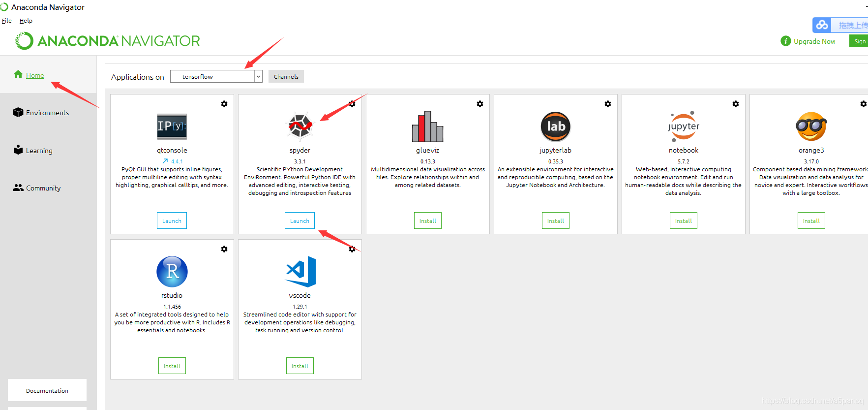Install the vscode application
868x410 pixels.
pyautogui.click(x=300, y=366)
